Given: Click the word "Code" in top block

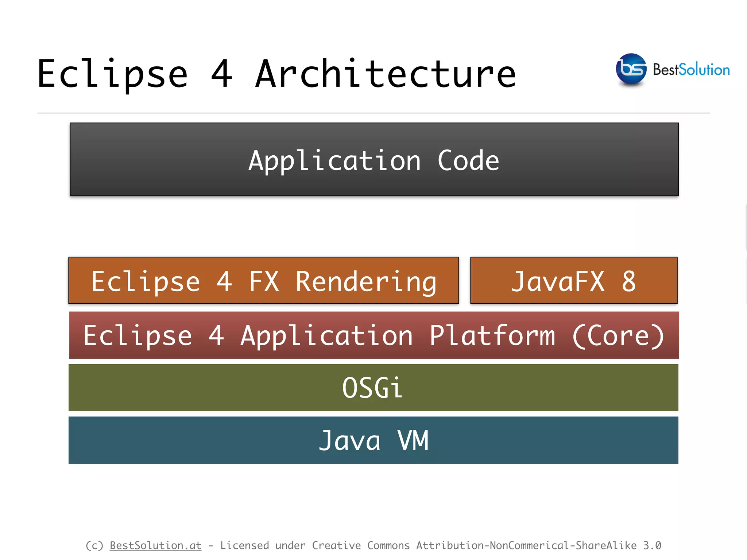Looking at the screenshot, I should 468,160.
